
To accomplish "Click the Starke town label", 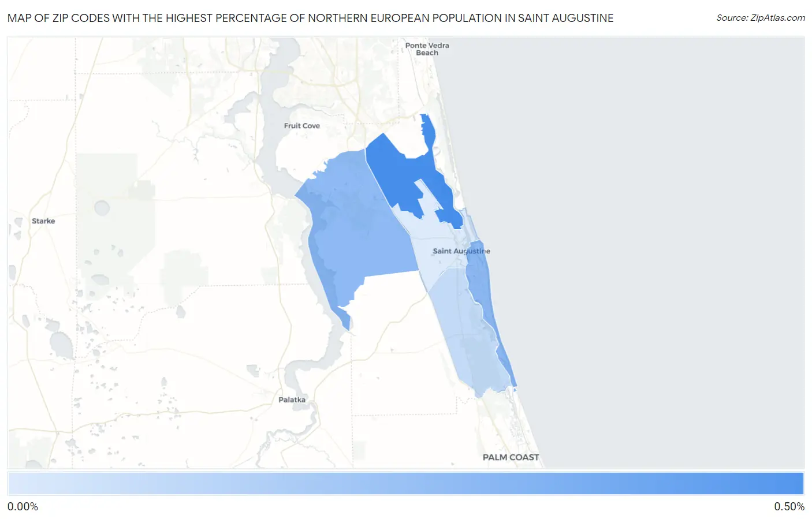I will [43, 221].
